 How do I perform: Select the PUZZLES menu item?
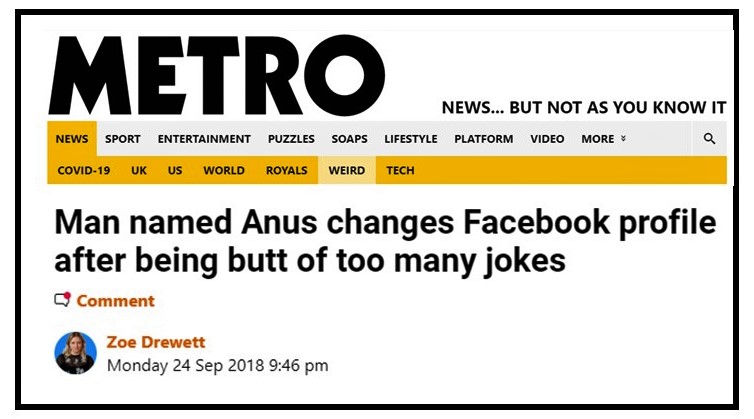tap(291, 139)
